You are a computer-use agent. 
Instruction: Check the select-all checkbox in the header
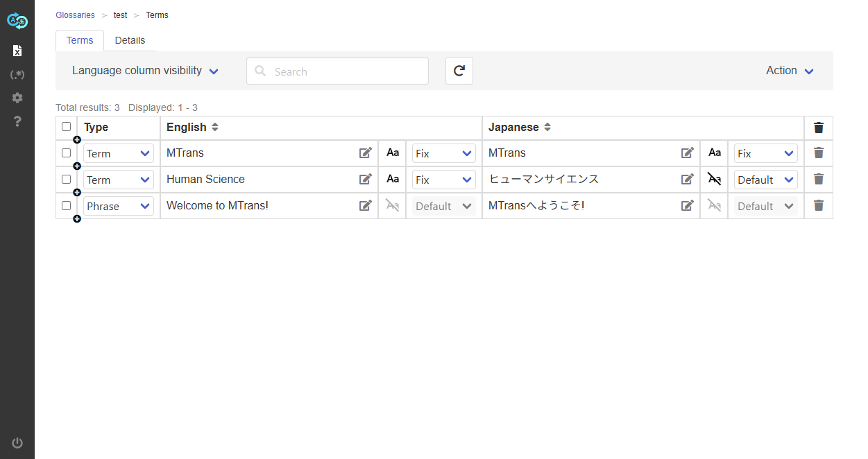66,127
